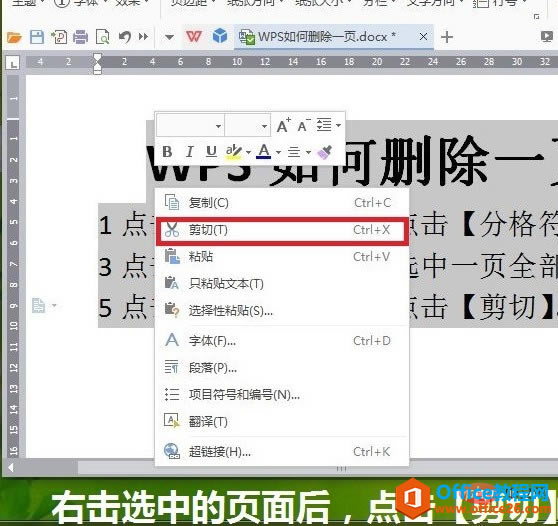Image resolution: width=558 pixels, height=526 pixels.
Task: Select 只粘贴文本(T) menu entry
Action: coord(282,284)
